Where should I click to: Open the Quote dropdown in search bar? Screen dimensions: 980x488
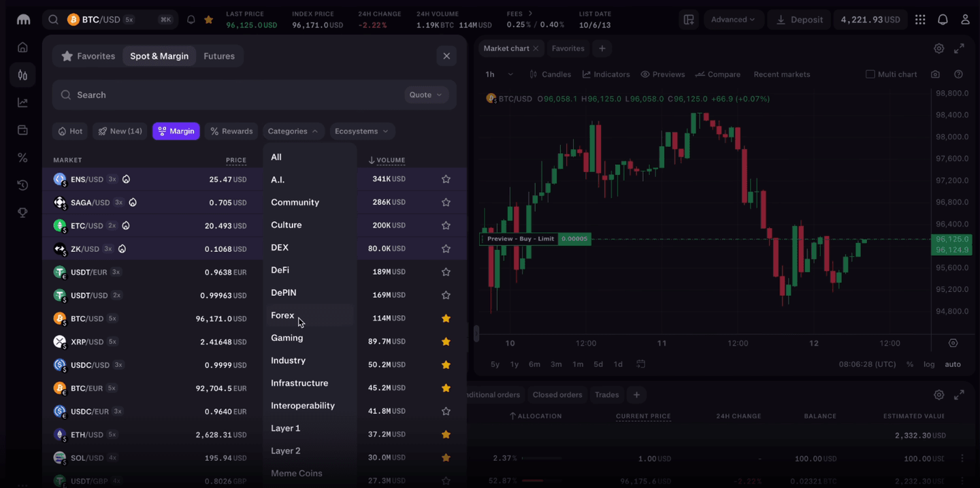click(425, 95)
